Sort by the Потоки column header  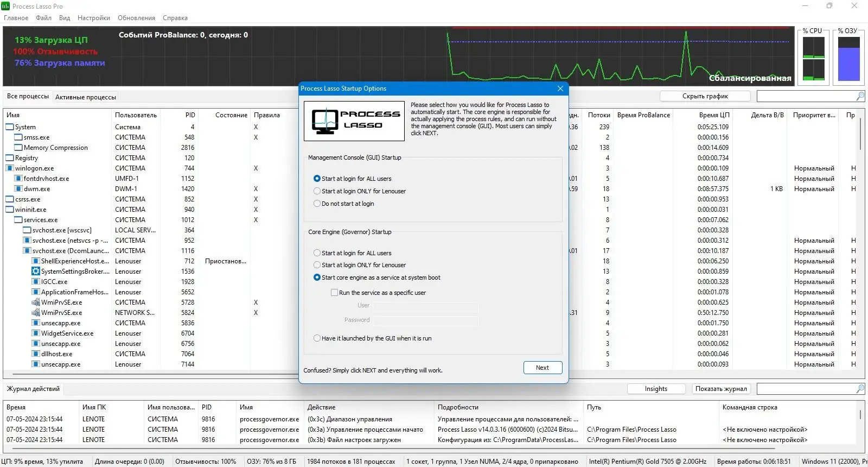(599, 115)
